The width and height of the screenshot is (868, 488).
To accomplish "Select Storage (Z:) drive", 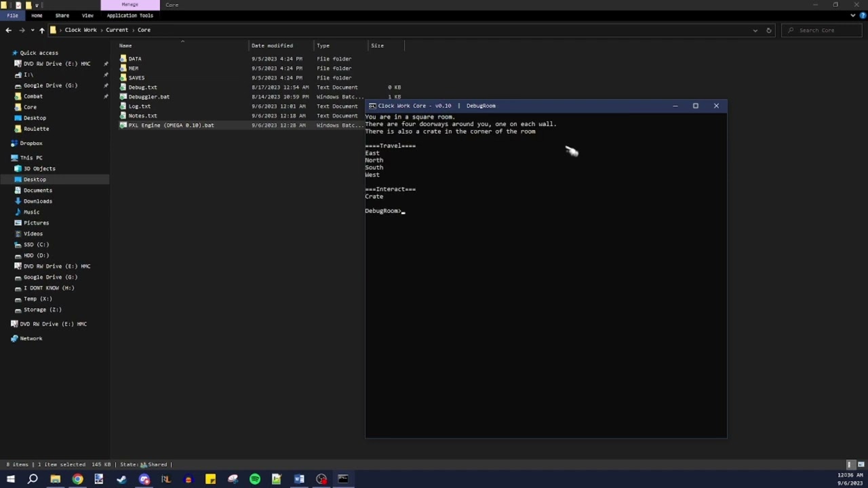I will pos(42,310).
